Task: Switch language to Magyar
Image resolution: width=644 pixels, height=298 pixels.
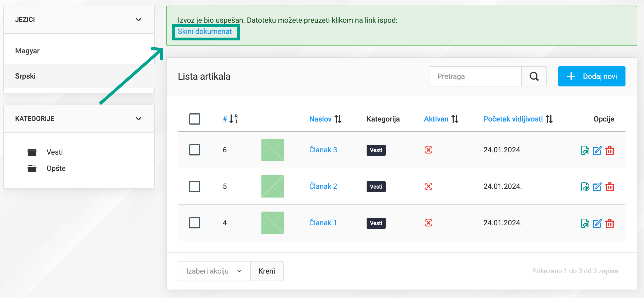Action: pyautogui.click(x=27, y=51)
